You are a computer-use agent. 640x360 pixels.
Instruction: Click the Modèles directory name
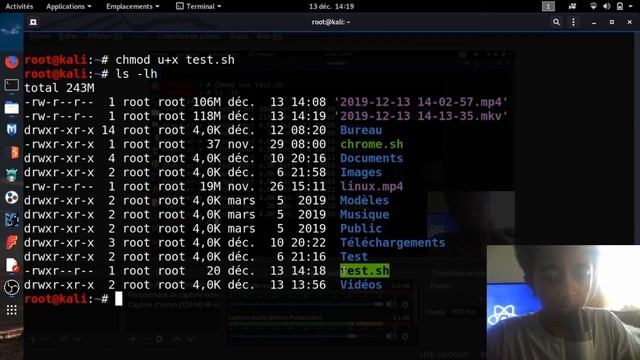tap(364, 200)
